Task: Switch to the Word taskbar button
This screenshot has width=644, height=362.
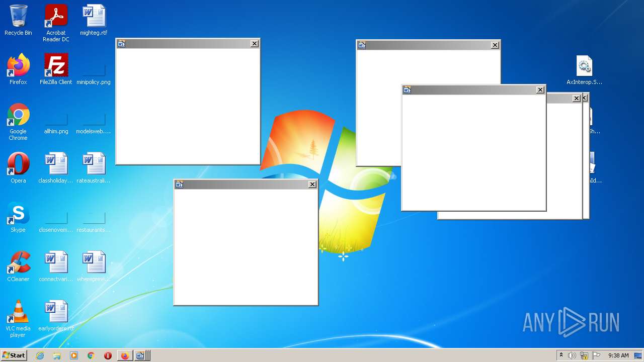Action: click(141, 355)
